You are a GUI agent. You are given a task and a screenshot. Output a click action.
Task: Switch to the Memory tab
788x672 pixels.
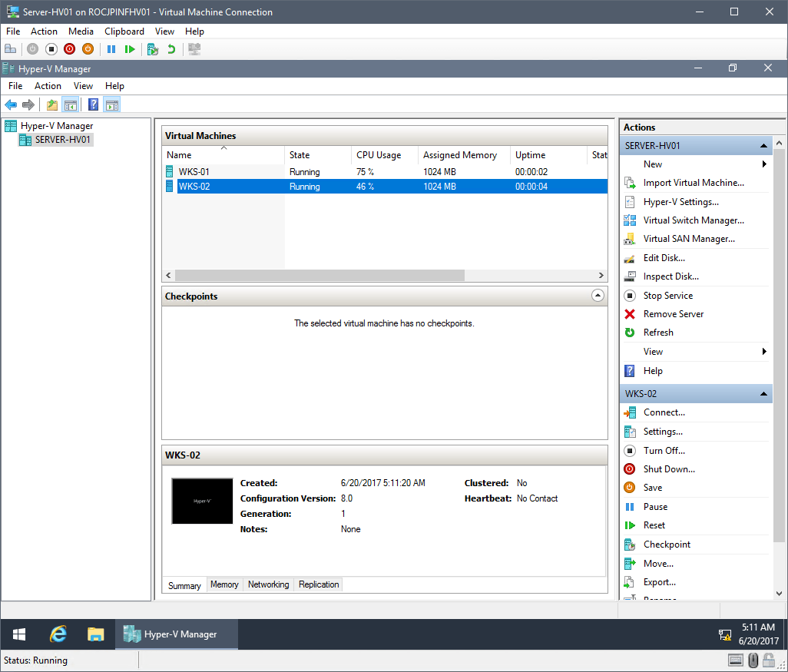(x=224, y=584)
